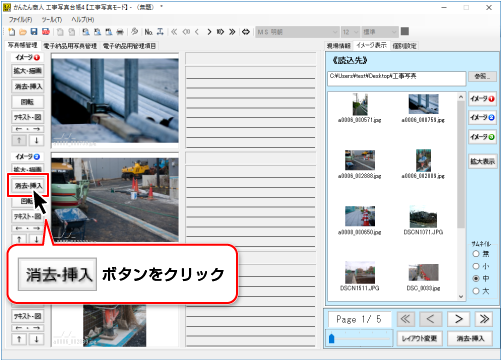Click the skip-forward arrow icon in toolbar
Screen dimensions: 501x360
point(220,32)
